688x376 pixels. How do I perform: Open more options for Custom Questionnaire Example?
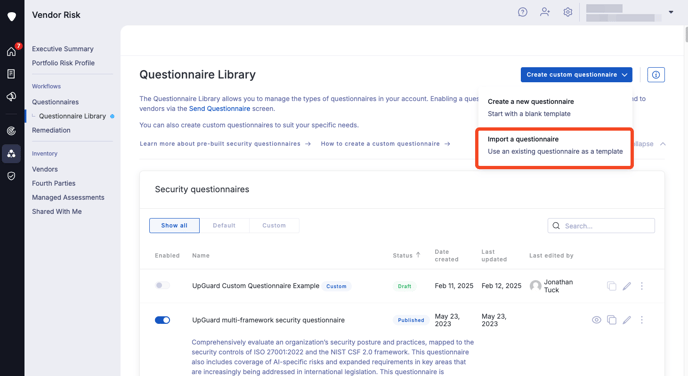coord(641,286)
